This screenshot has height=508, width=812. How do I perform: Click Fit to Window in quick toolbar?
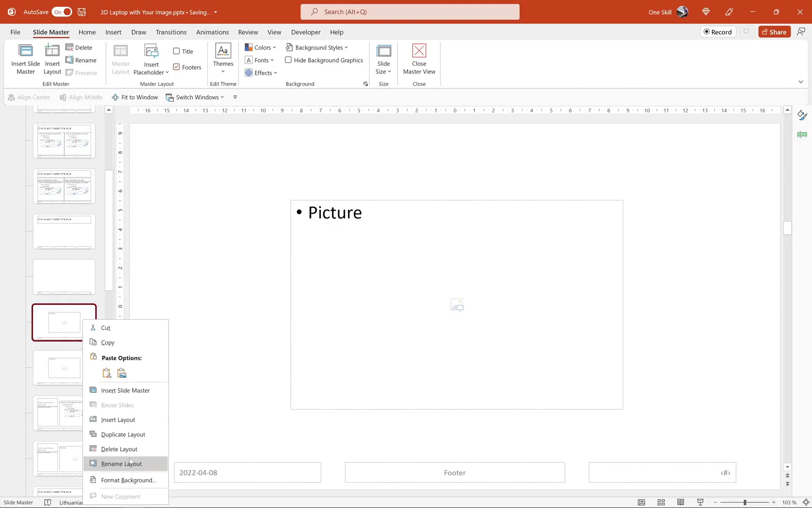(x=135, y=97)
